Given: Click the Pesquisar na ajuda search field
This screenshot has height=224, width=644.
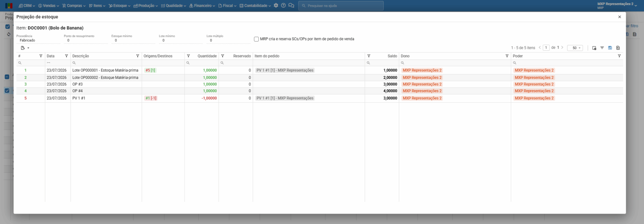Looking at the screenshot, I should (341, 6).
